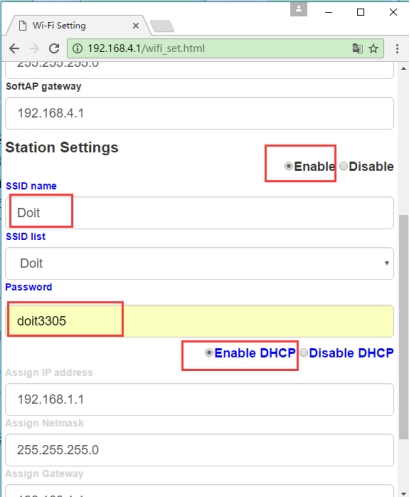The height and width of the screenshot is (497, 410).
Task: Close the Wi-Fi Setting tab
Action: pyautogui.click(x=136, y=26)
